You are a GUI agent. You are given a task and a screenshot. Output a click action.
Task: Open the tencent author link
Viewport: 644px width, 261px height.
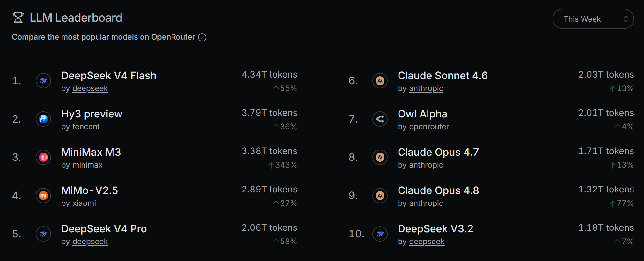[x=86, y=127]
